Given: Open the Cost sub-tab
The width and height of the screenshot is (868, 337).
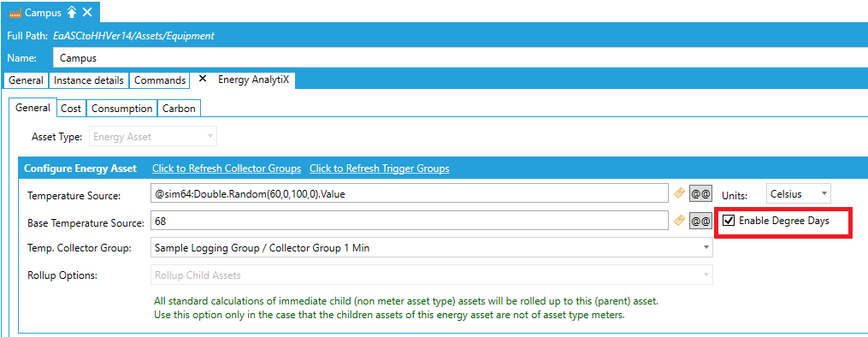Looking at the screenshot, I should (x=71, y=109).
